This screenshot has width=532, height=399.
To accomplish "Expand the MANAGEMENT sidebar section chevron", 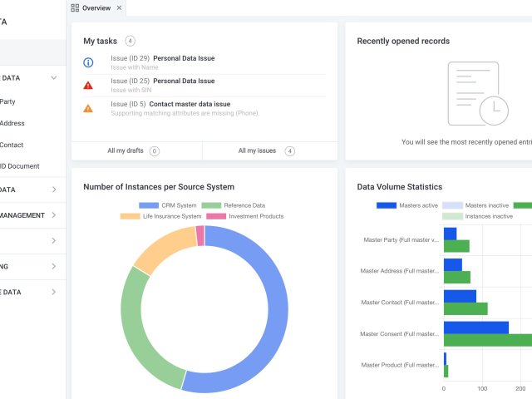I will click(x=54, y=215).
